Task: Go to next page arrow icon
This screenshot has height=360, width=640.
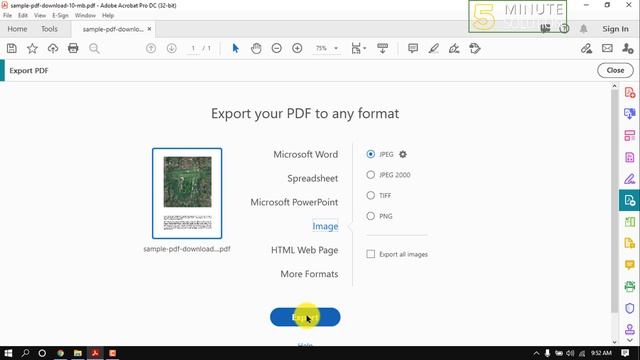Action: tap(171, 48)
